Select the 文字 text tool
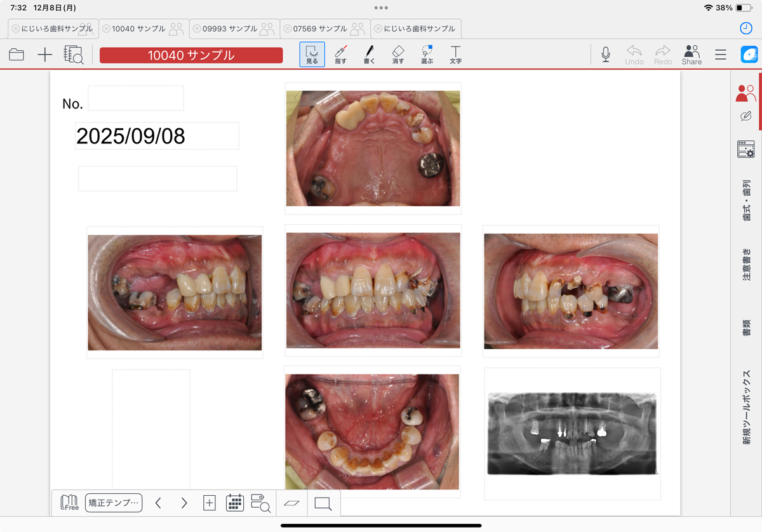 (x=455, y=55)
